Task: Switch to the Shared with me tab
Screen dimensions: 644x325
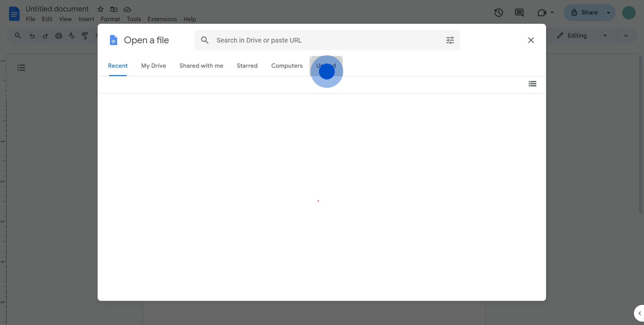Action: click(x=201, y=66)
